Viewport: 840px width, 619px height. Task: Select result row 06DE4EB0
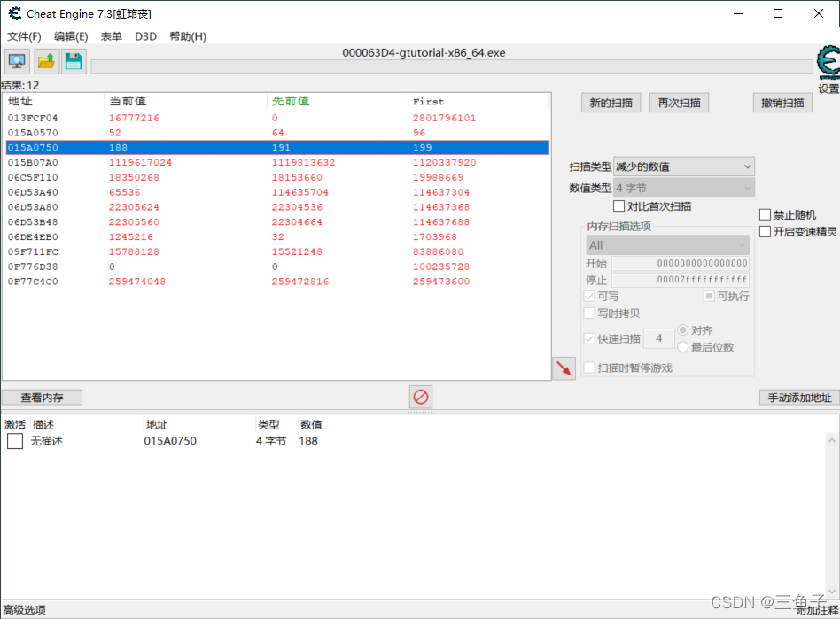pos(277,236)
